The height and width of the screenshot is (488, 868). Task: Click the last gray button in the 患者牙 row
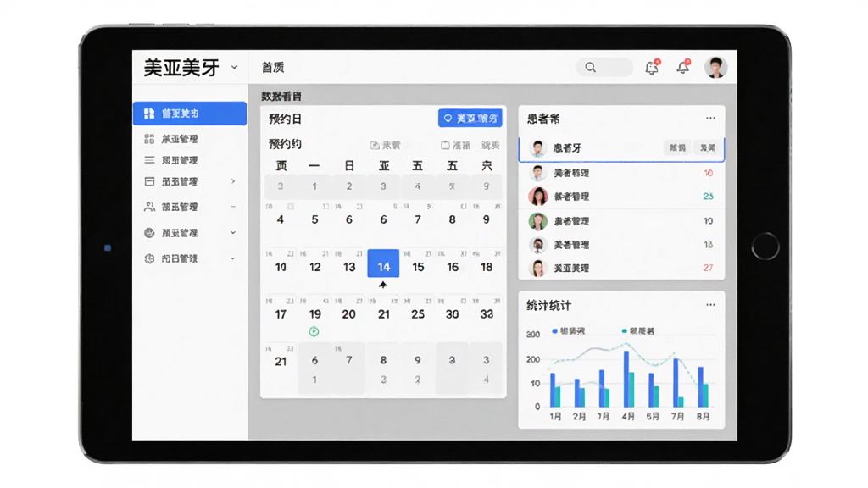click(x=708, y=147)
